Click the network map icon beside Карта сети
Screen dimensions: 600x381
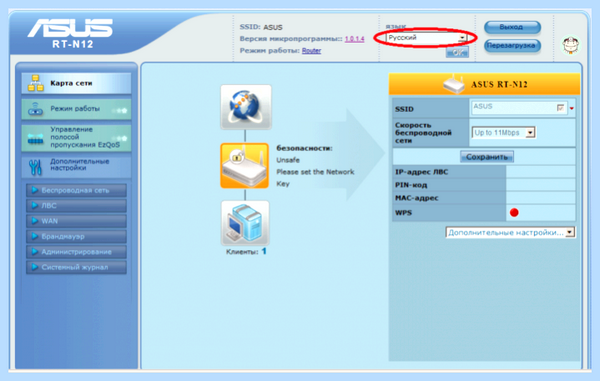pos(36,83)
